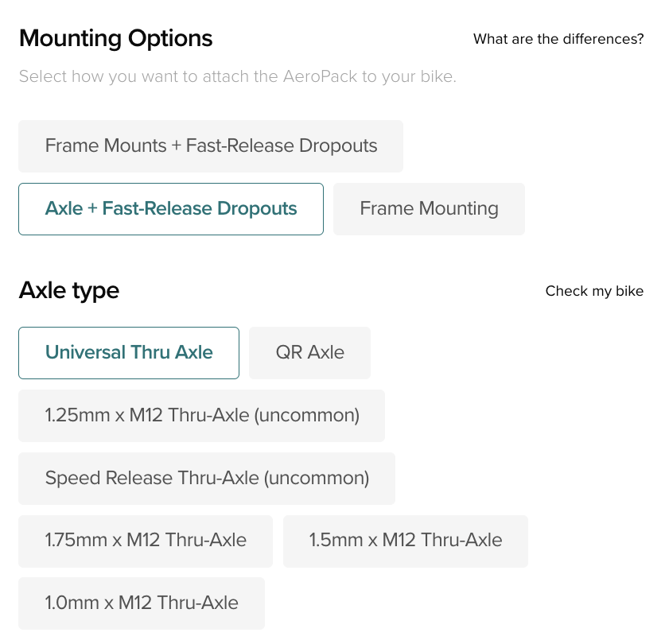Pick 1.0mm x M12 Thru-Axle

(142, 603)
